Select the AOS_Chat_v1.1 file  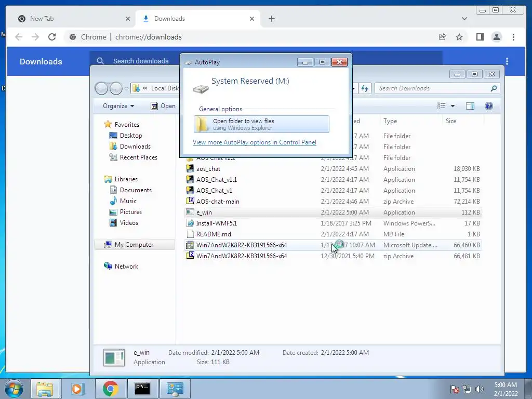tap(332, 179)
